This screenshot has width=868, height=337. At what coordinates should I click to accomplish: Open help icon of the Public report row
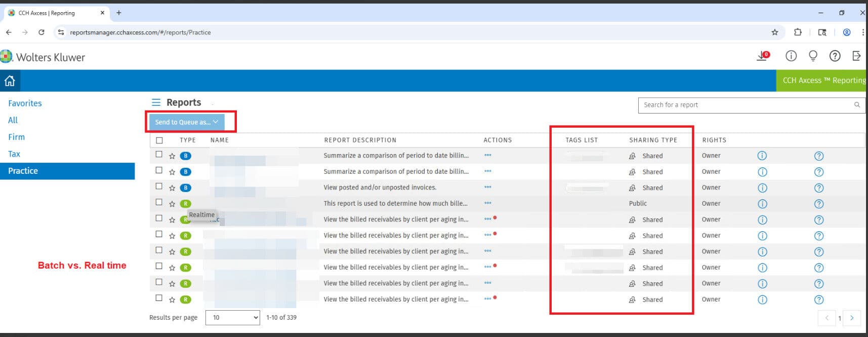(819, 204)
